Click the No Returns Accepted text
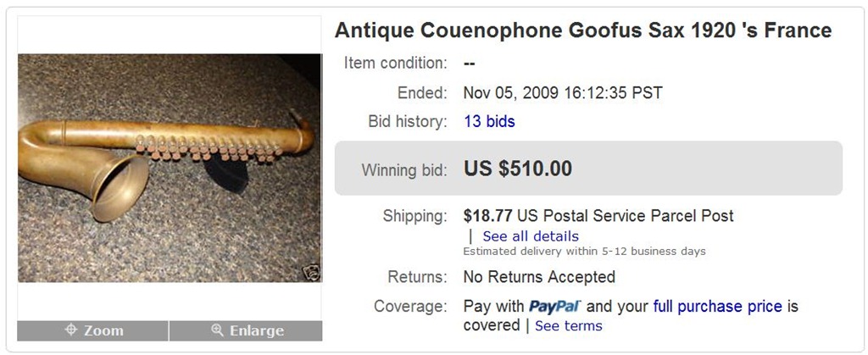This screenshot has width=868, height=355. coord(539,277)
